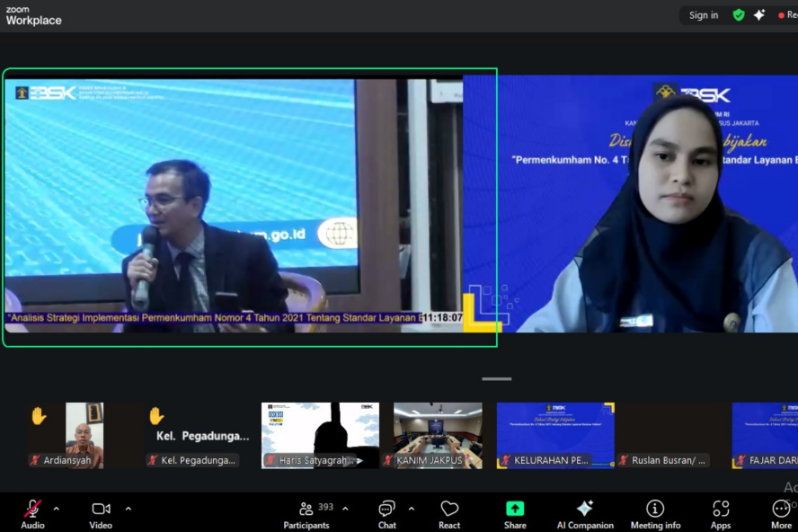Show Meeting info details
This screenshot has height=532, width=798.
[x=655, y=510]
